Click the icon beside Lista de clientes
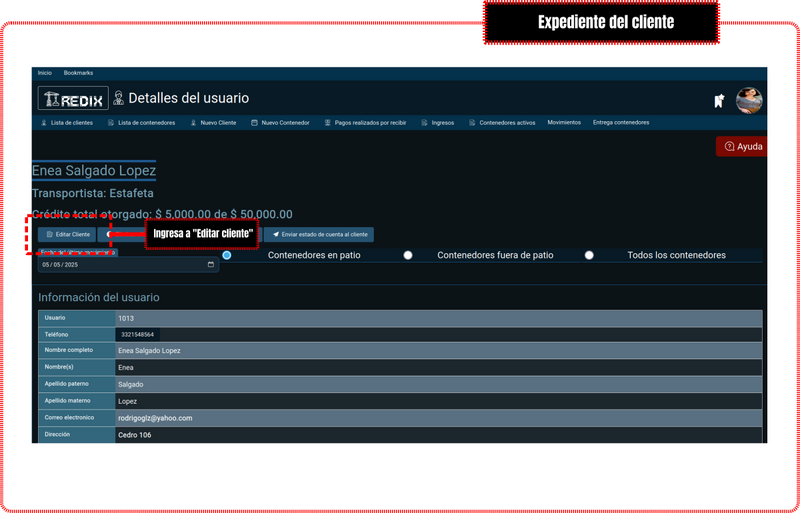 [44, 123]
